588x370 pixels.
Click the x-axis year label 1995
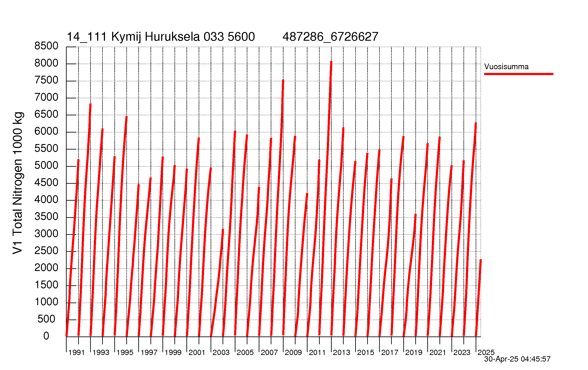tap(125, 352)
